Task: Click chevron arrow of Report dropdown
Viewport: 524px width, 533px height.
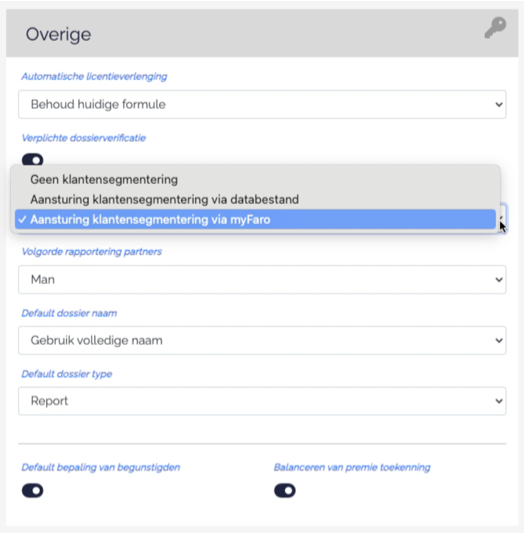Action: (x=499, y=401)
